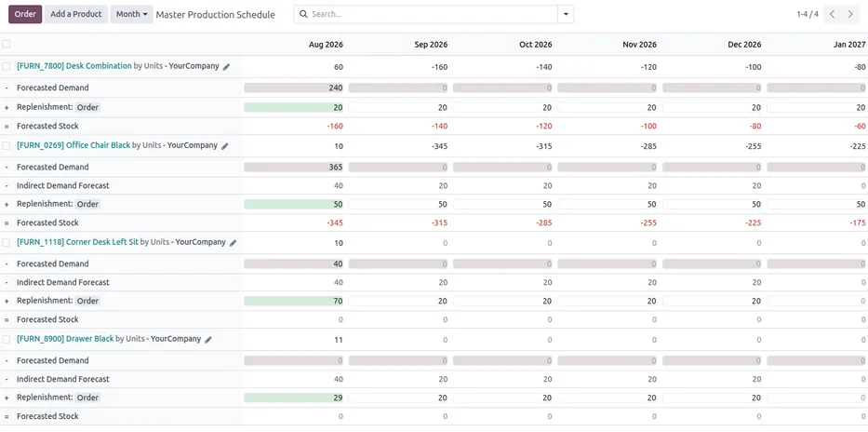The image size is (868, 432).
Task: Edit Office Chair Black with pencil icon
Action: pyautogui.click(x=225, y=146)
